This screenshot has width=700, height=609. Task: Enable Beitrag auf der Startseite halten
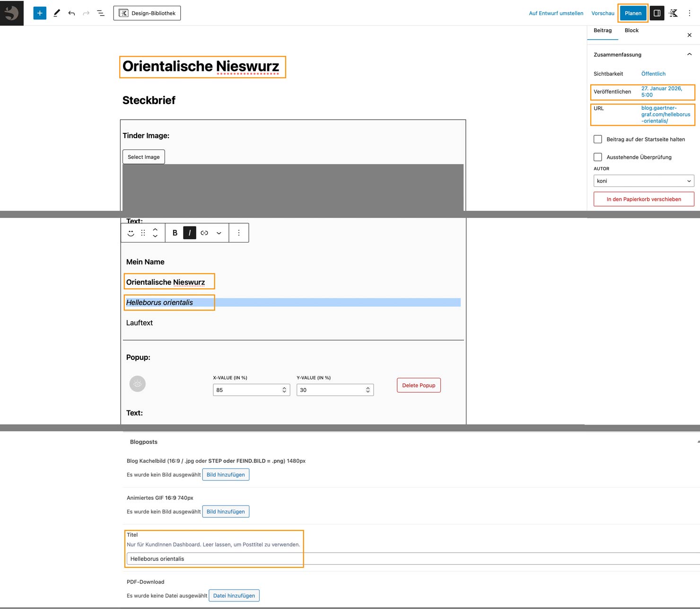coord(598,139)
